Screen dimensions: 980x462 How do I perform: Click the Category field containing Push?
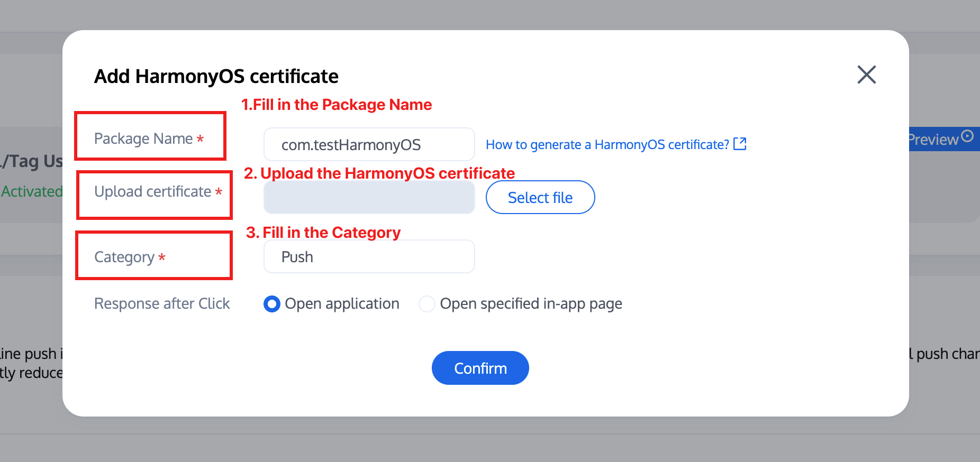click(x=369, y=257)
